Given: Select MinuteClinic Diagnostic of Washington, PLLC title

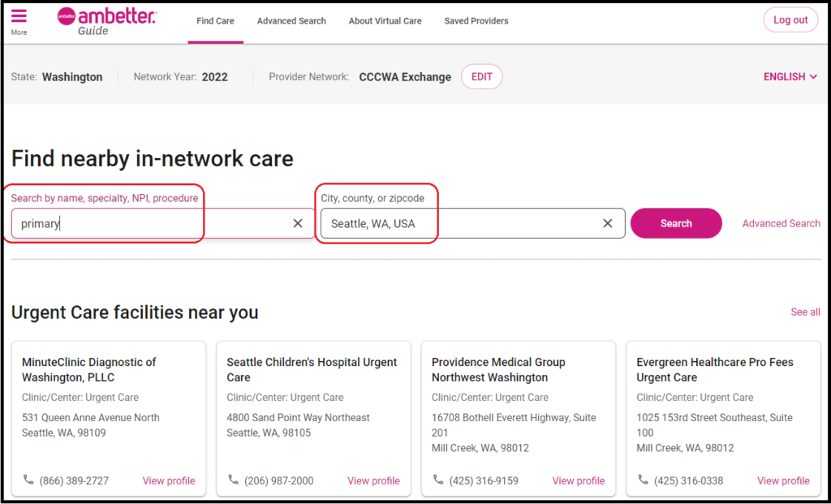Looking at the screenshot, I should coord(89,370).
